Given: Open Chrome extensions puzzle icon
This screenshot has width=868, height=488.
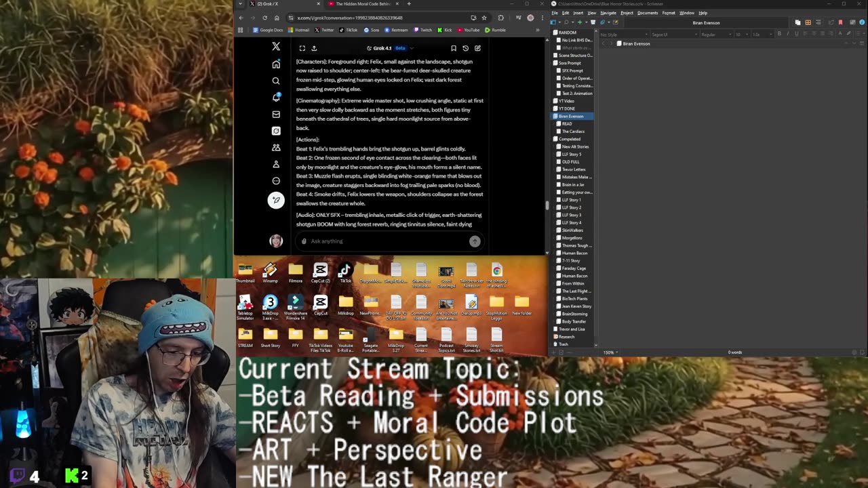Looking at the screenshot, I should pos(500,18).
